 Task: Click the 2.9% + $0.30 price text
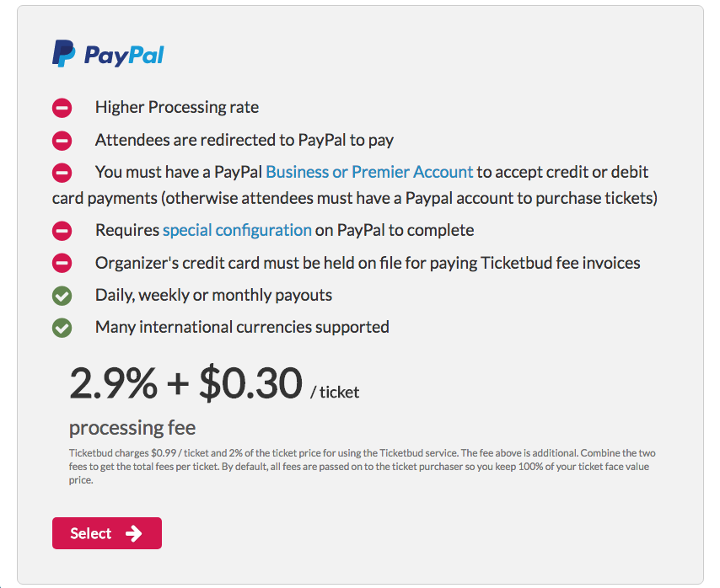[x=185, y=384]
